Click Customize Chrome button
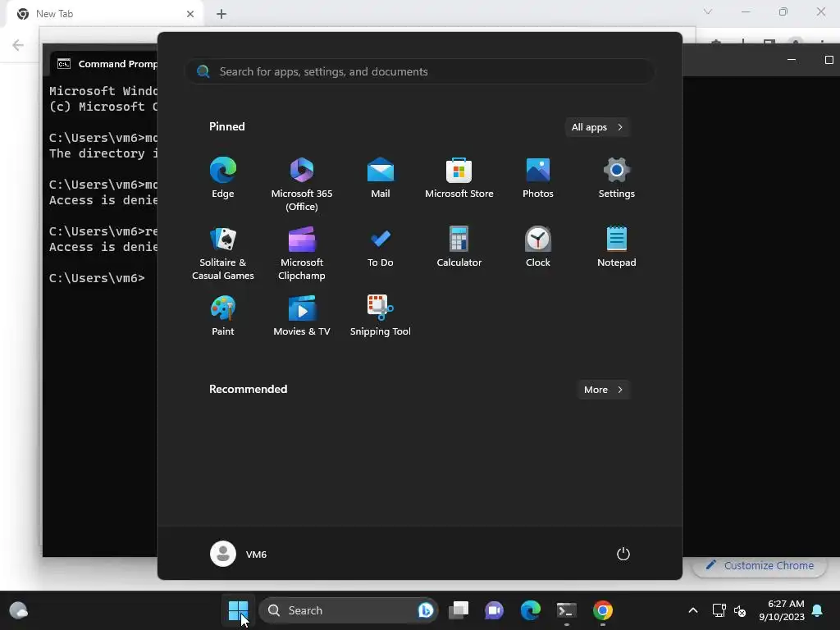 pos(760,566)
